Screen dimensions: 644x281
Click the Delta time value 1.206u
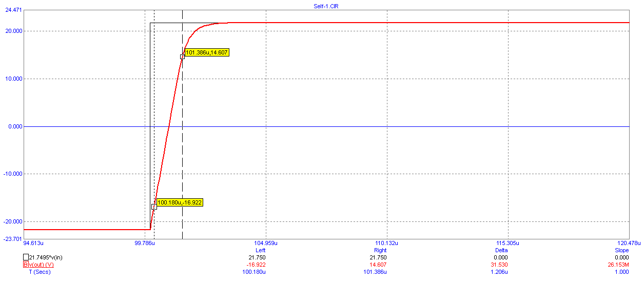tap(499, 272)
